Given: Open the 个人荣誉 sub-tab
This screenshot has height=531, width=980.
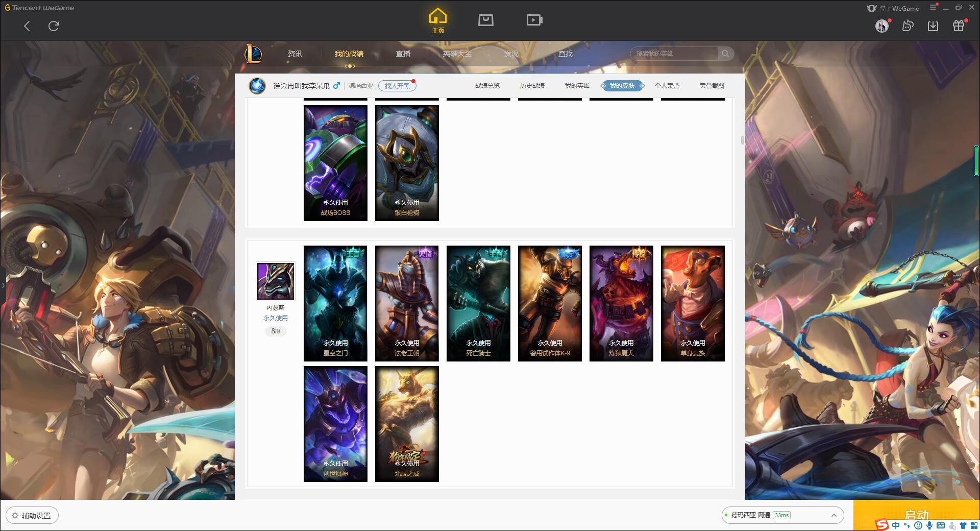Looking at the screenshot, I should click(667, 86).
